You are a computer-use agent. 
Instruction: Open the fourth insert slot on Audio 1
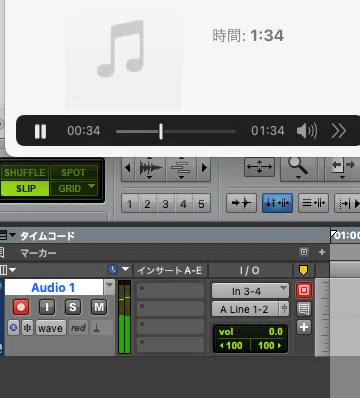click(170, 344)
